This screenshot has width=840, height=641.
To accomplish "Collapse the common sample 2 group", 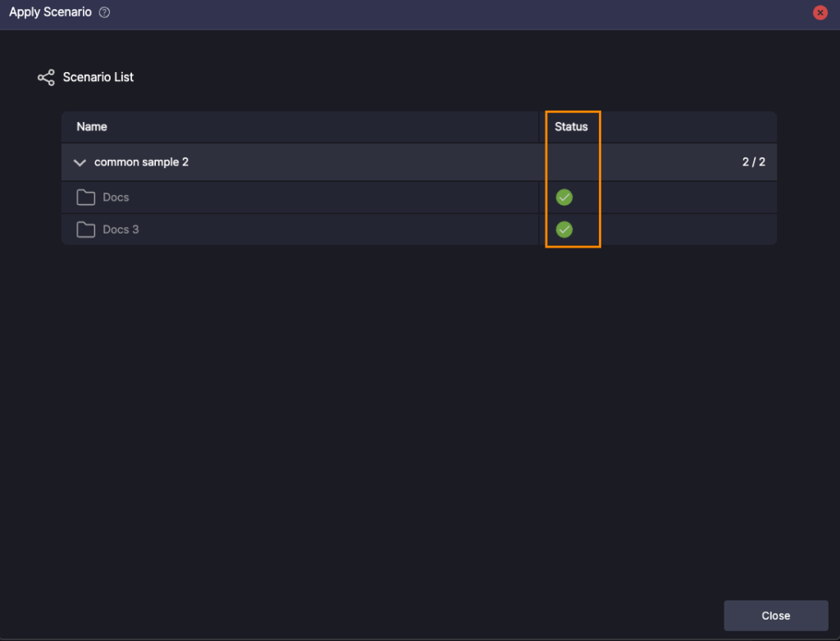I will (80, 163).
